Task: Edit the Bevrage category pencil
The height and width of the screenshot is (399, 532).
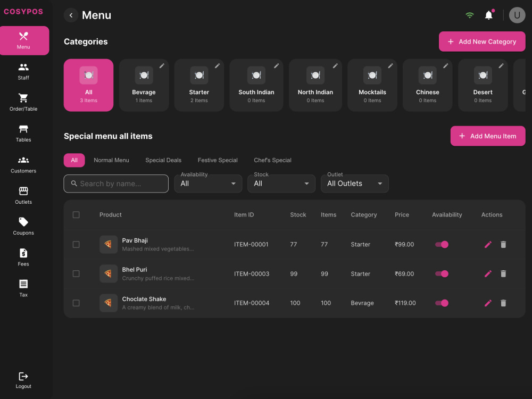Action: click(162, 66)
